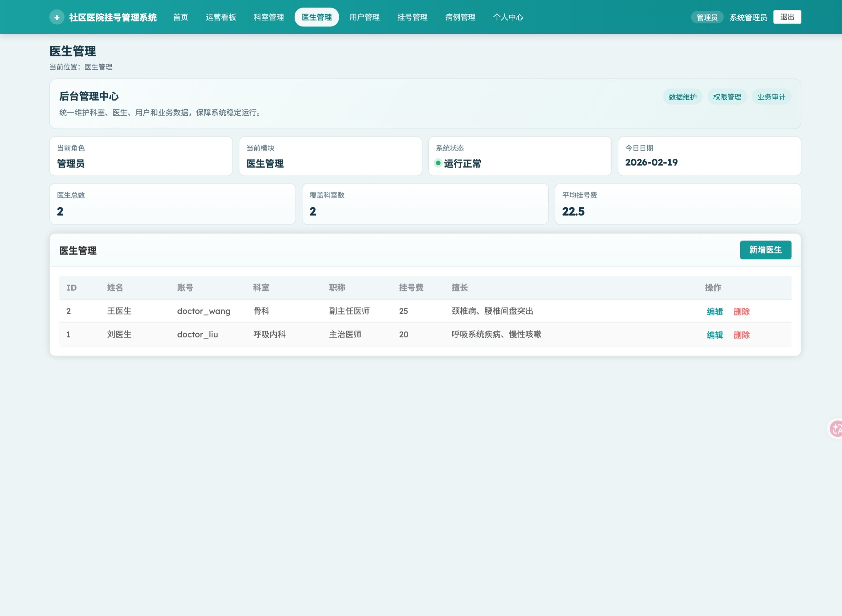Screen dimensions: 842x616
Task: Delete the 王医生 record
Action: tap(741, 311)
